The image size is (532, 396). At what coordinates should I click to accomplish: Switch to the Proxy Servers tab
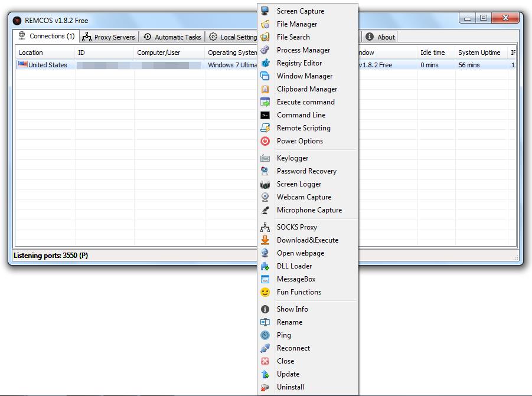click(x=109, y=37)
